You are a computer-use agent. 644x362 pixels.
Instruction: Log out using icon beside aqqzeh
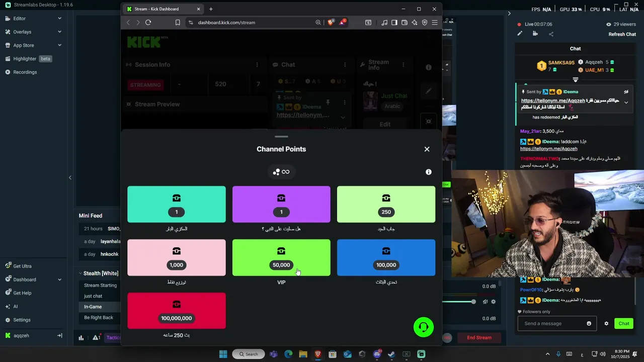[59, 335]
